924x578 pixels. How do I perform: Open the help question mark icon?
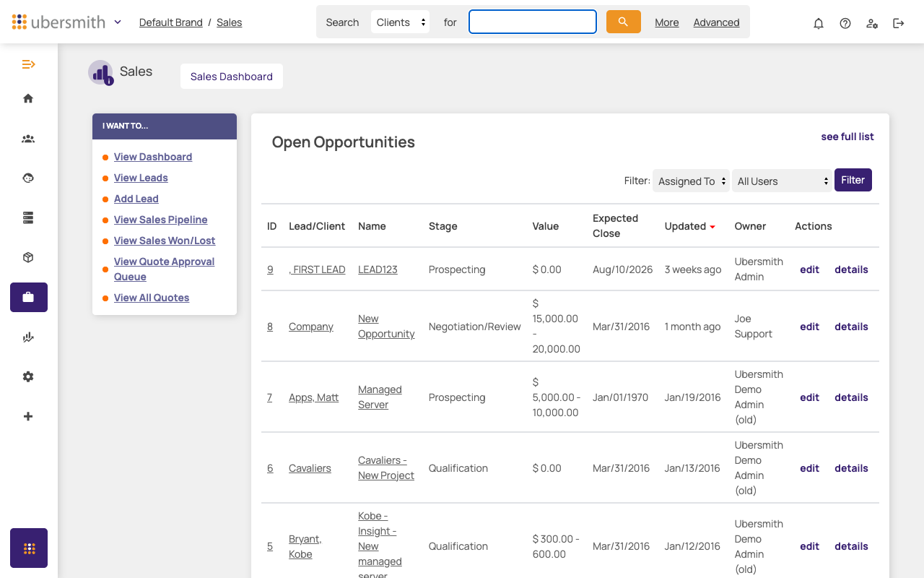click(845, 23)
